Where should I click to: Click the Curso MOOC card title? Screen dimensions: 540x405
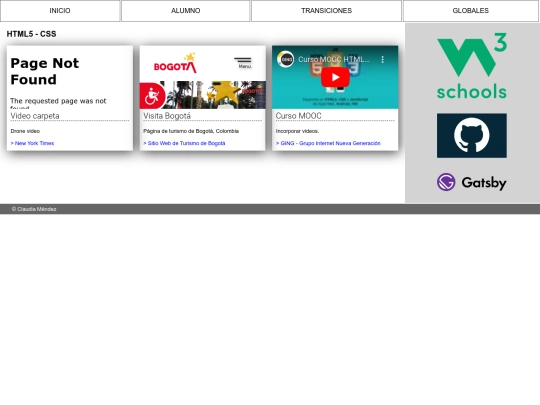[x=299, y=116]
